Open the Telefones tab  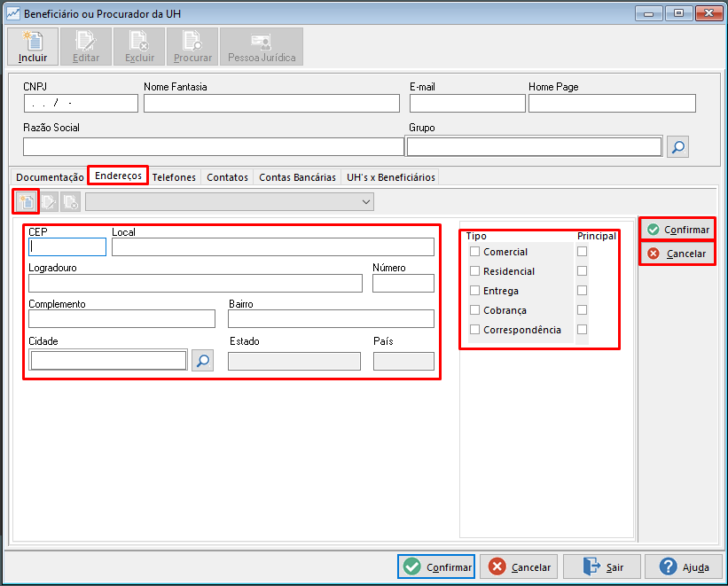point(174,177)
